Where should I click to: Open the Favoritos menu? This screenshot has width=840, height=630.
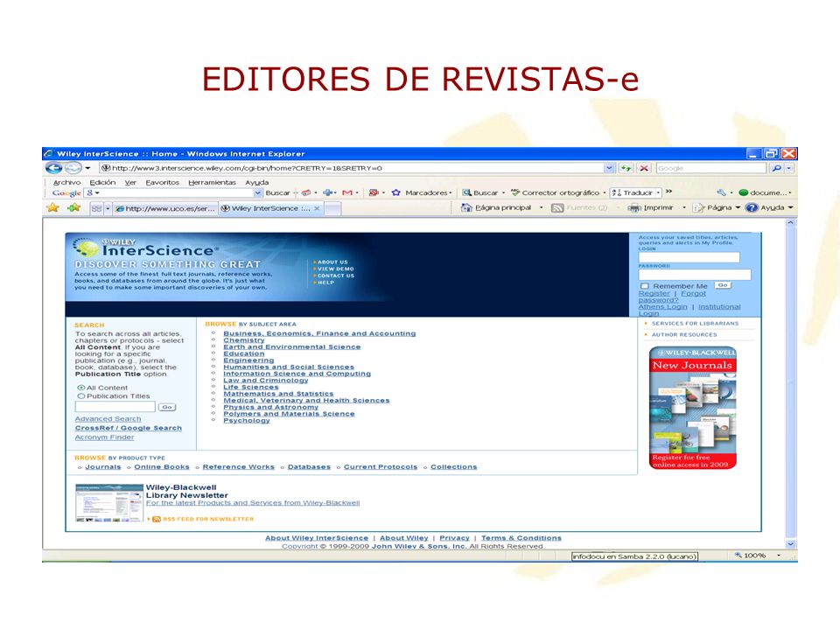pos(163,183)
